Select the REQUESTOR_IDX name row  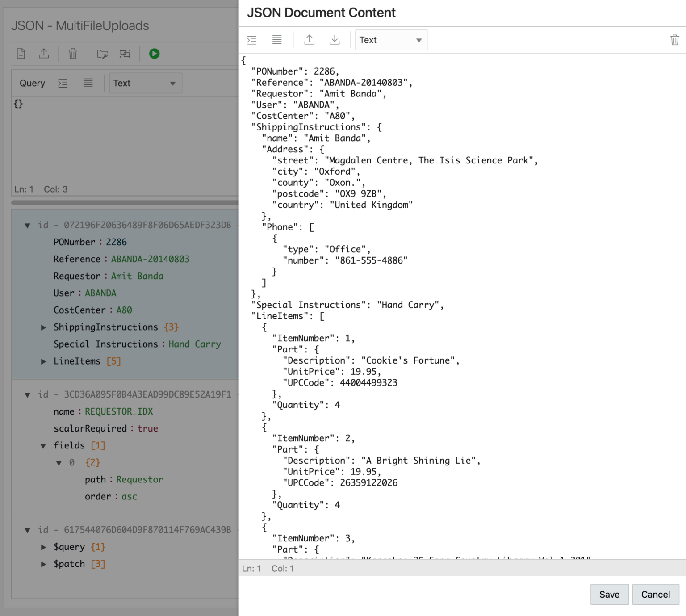[103, 411]
